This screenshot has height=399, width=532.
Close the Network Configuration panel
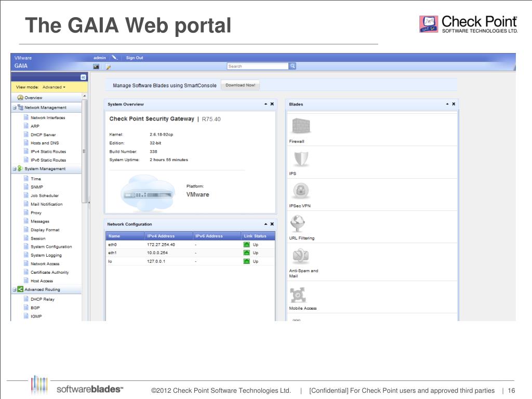pos(272,224)
